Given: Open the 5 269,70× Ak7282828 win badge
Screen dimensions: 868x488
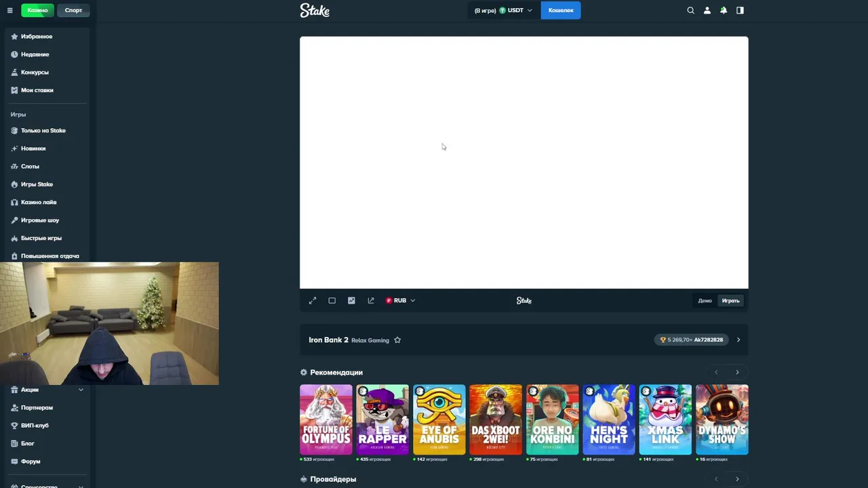Looking at the screenshot, I should pyautogui.click(x=692, y=340).
